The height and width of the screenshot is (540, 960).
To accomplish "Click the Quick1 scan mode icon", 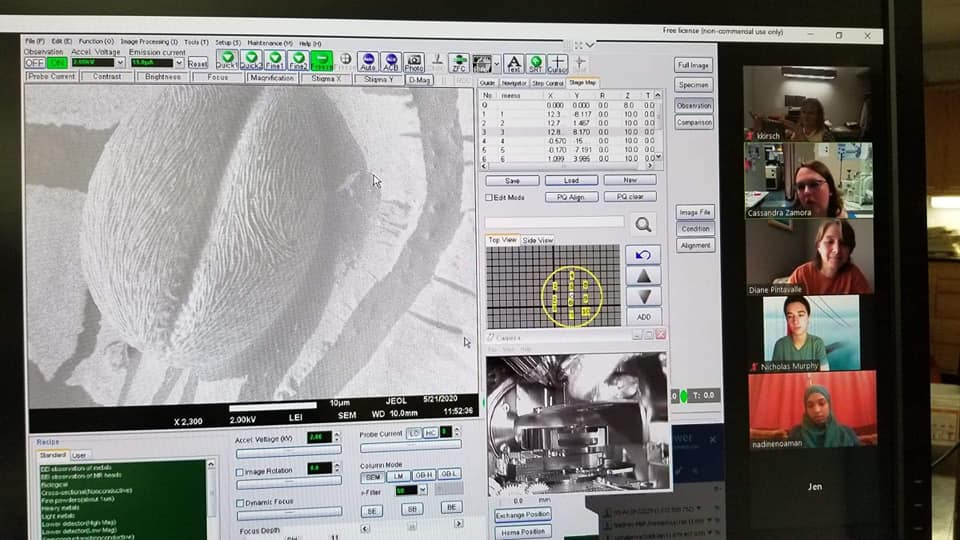I will [227, 60].
